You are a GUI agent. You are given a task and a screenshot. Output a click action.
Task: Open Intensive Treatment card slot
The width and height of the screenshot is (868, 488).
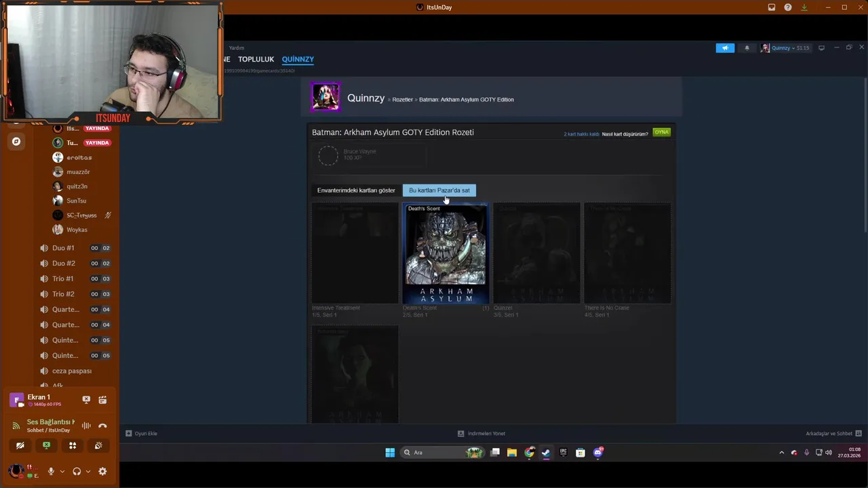(x=355, y=253)
